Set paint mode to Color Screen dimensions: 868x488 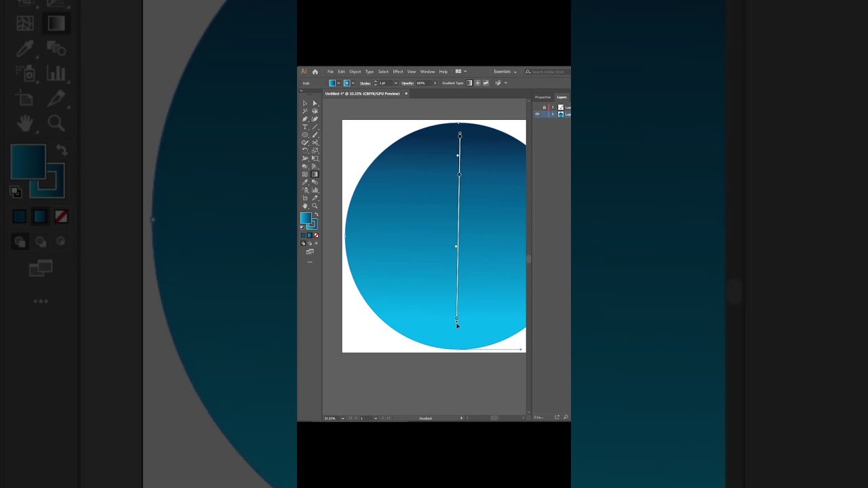point(303,235)
